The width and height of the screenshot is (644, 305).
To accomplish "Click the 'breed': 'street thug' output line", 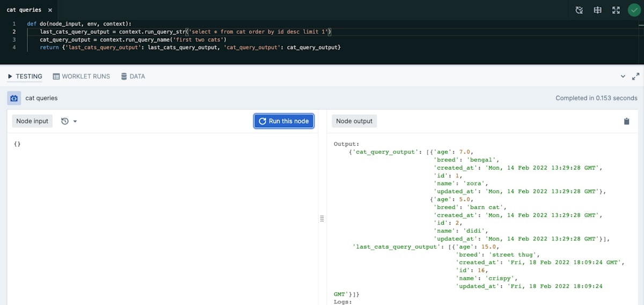I will (497, 255).
